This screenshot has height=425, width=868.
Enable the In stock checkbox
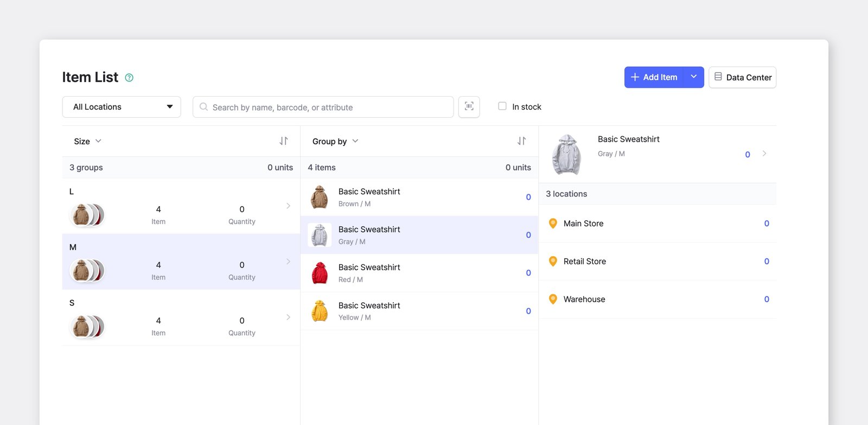pyautogui.click(x=502, y=106)
